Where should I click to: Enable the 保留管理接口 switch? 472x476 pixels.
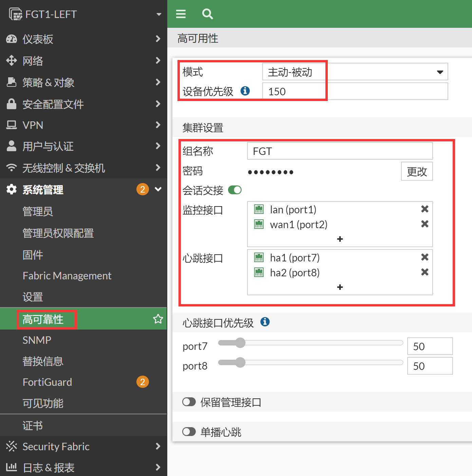pyautogui.click(x=189, y=402)
